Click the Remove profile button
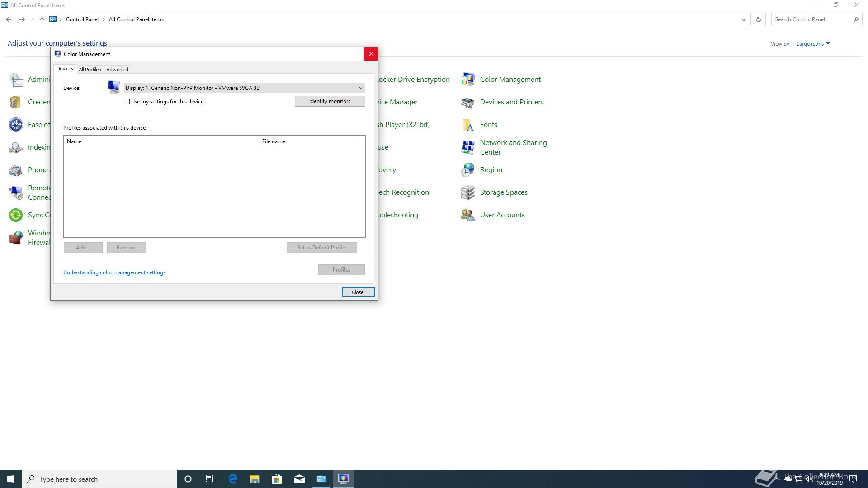 [126, 248]
